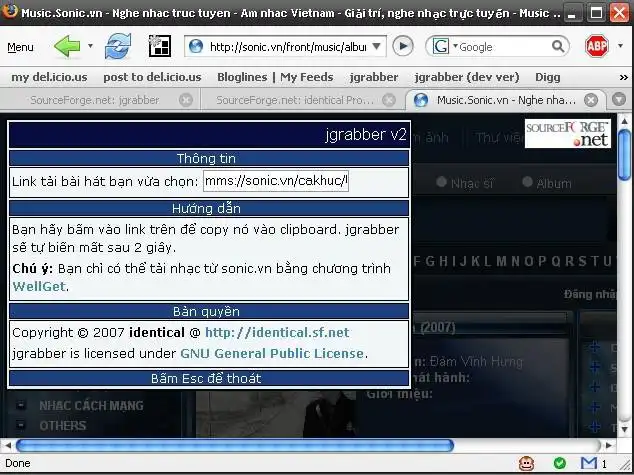Click the Thông tin section header

point(209,158)
